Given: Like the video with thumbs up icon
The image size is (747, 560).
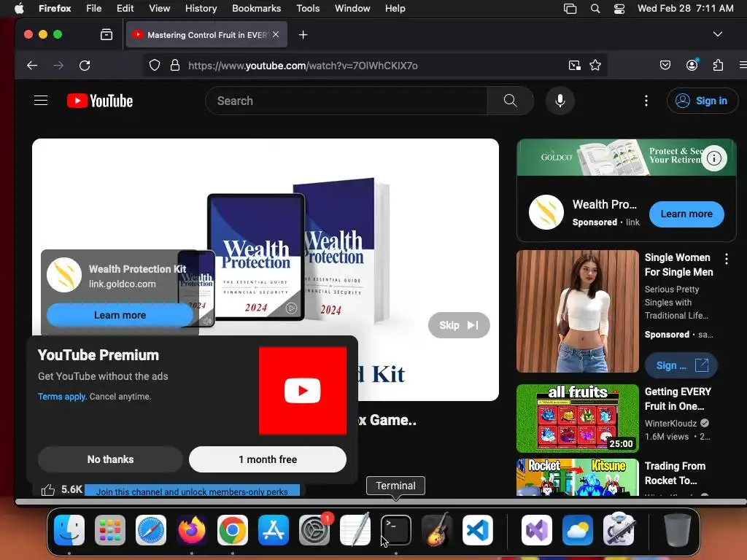Looking at the screenshot, I should pyautogui.click(x=47, y=489).
